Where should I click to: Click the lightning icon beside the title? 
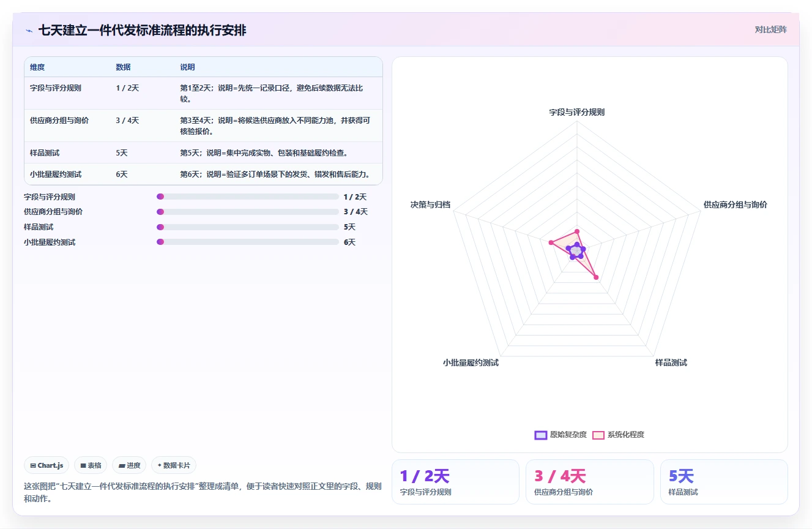pos(29,31)
